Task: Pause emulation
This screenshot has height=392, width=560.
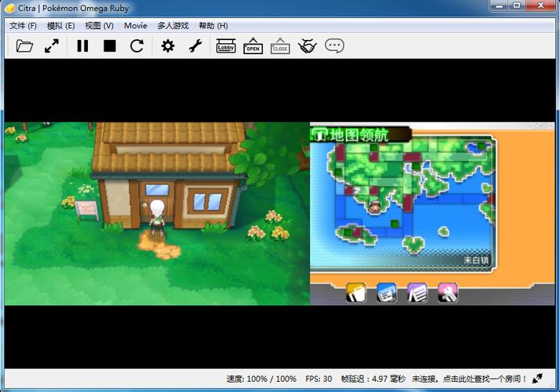Action: tap(82, 46)
